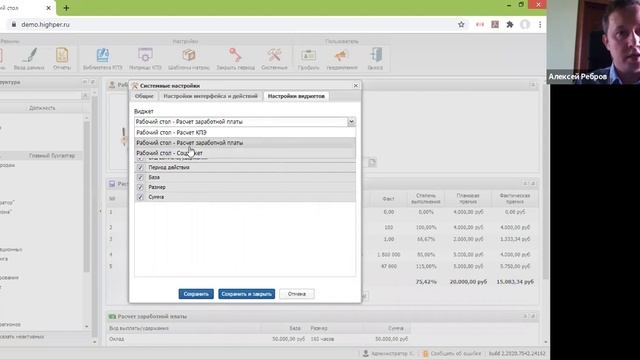
Task: Toggle the Размер checkbox
Action: (x=140, y=187)
